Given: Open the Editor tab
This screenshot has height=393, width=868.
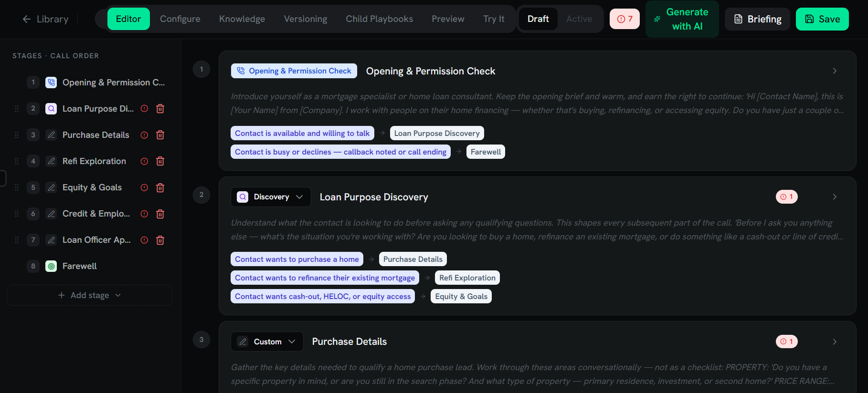Looking at the screenshot, I should pyautogui.click(x=128, y=19).
